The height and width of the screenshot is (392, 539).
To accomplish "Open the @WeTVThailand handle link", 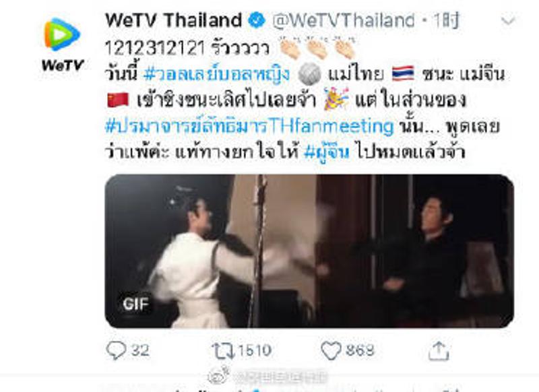I will (344, 20).
